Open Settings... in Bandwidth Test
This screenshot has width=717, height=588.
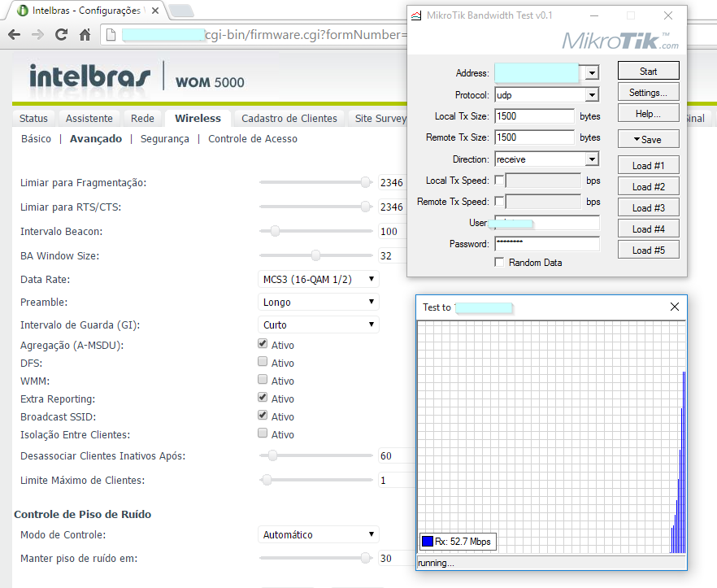[x=648, y=92]
